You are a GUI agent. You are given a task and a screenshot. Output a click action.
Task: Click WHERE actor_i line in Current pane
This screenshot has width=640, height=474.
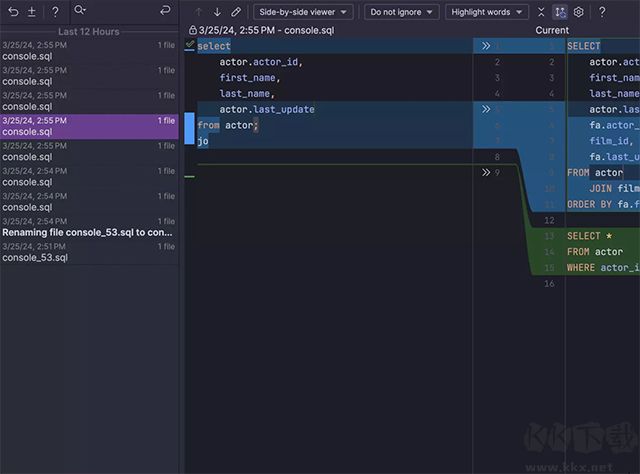point(603,267)
